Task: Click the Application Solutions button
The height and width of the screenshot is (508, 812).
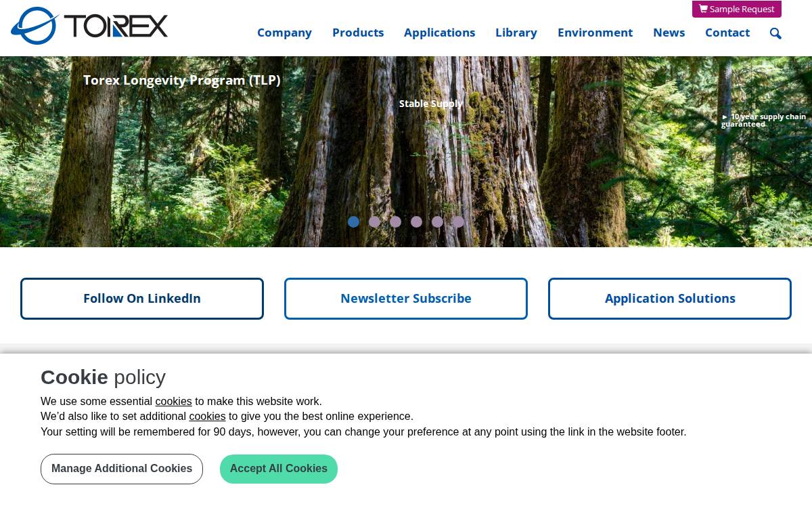Action: click(670, 299)
